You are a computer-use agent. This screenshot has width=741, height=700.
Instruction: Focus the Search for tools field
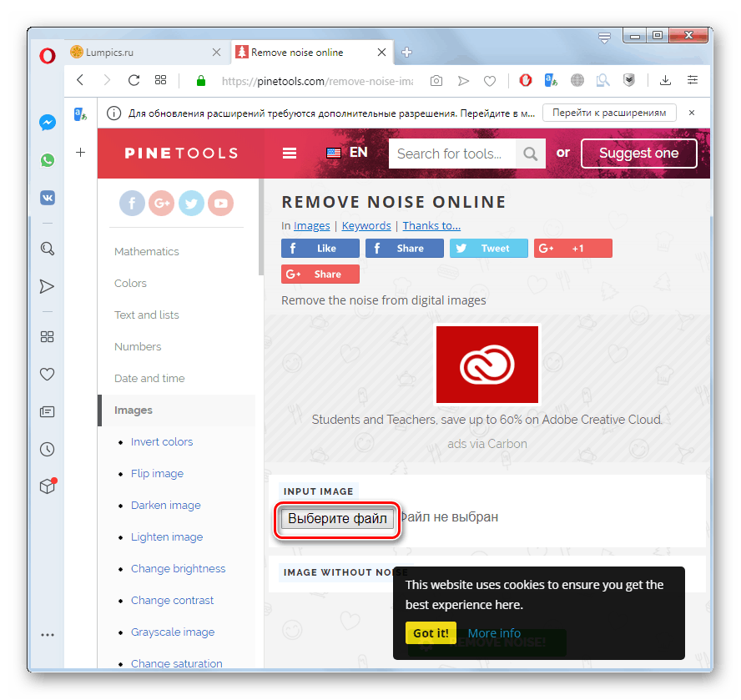click(451, 154)
